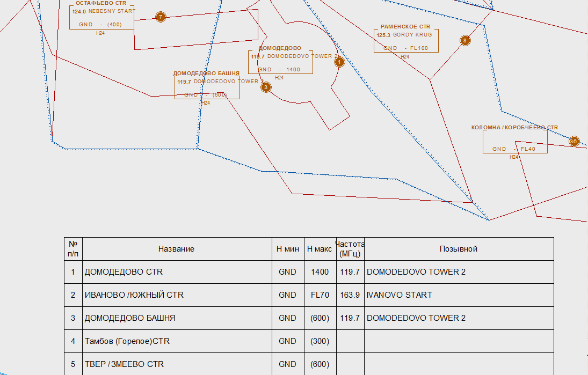The image size is (588, 375).
Task: Select the circled marker number 1
Action: point(339,62)
